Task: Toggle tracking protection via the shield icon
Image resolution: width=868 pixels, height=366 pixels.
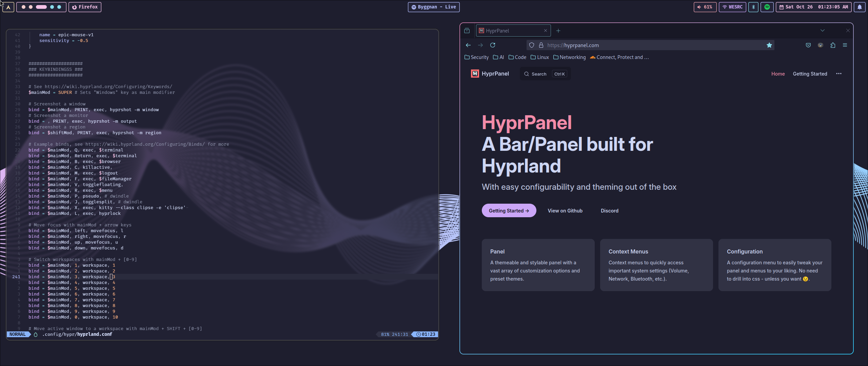Action: point(531,45)
